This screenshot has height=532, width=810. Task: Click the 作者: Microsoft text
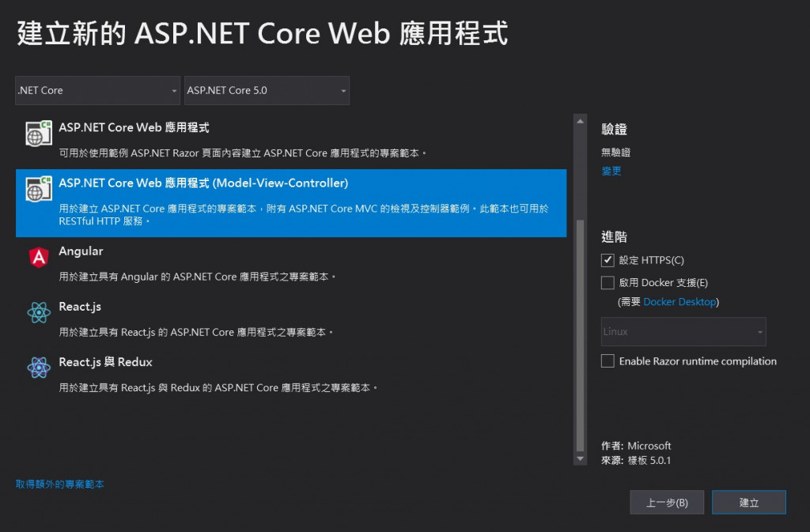tap(636, 446)
